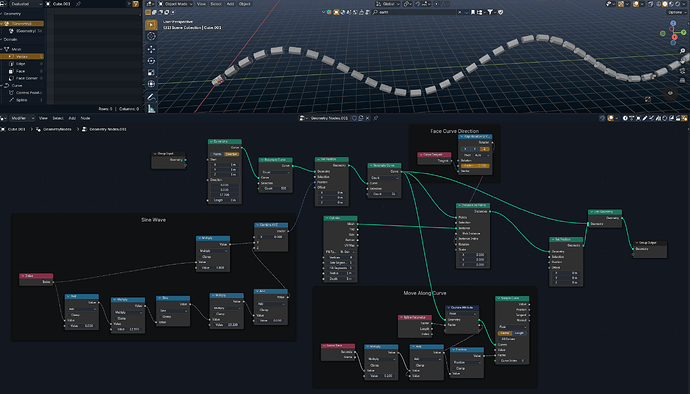Toggle spreadsheet selected-only filter arrow icon
Image resolution: width=690 pixels, height=394 pixels.
point(129,4)
